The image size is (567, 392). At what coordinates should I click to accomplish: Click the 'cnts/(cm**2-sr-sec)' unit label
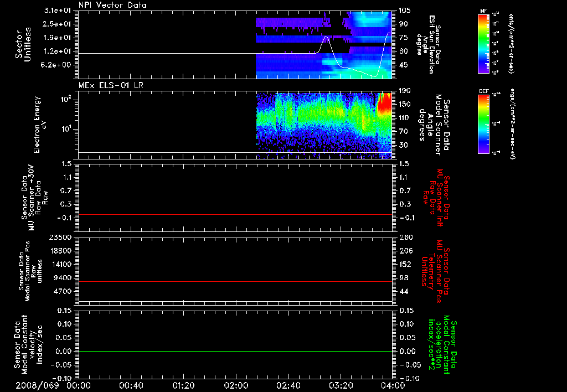[x=511, y=43]
